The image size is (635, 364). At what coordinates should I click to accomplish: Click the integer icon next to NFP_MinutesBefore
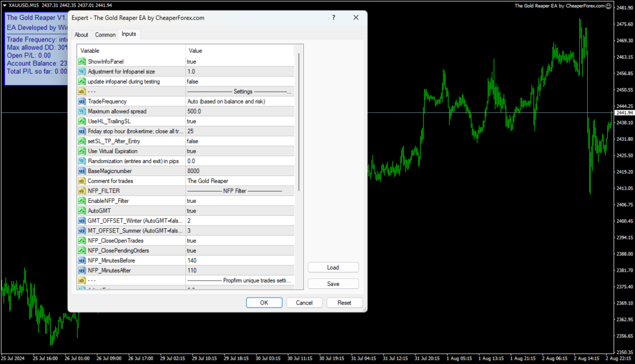coord(81,260)
